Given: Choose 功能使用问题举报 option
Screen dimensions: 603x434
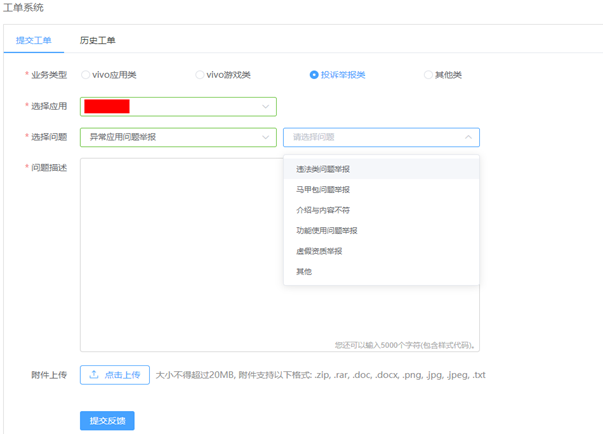Looking at the screenshot, I should click(381, 231).
